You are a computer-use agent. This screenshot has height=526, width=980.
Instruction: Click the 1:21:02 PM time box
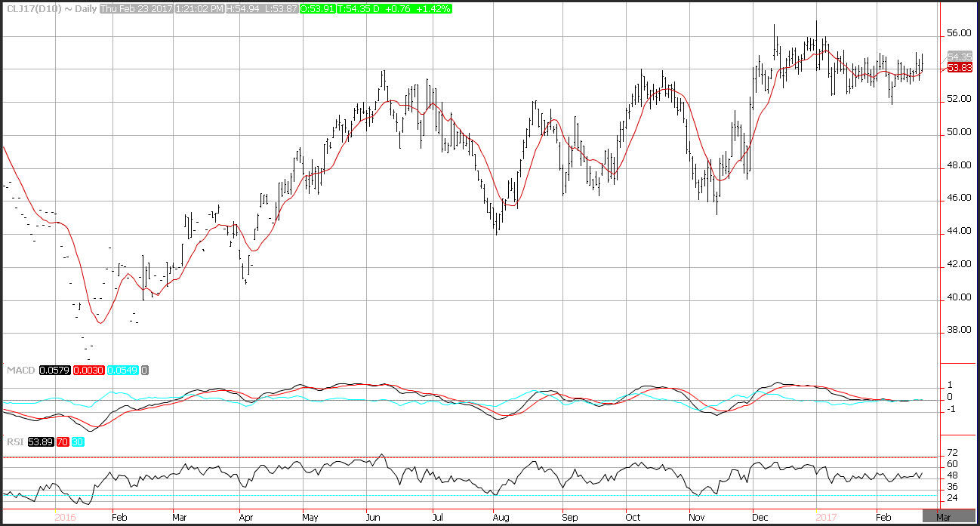coord(199,8)
